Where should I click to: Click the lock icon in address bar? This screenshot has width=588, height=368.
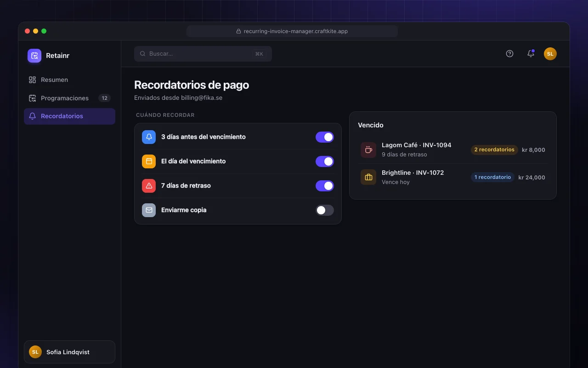238,31
